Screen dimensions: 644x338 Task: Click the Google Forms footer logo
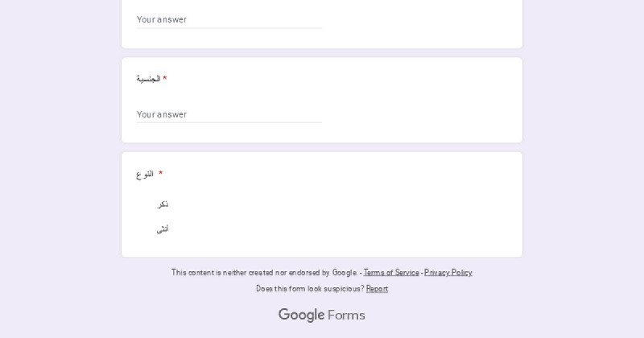pyautogui.click(x=321, y=315)
